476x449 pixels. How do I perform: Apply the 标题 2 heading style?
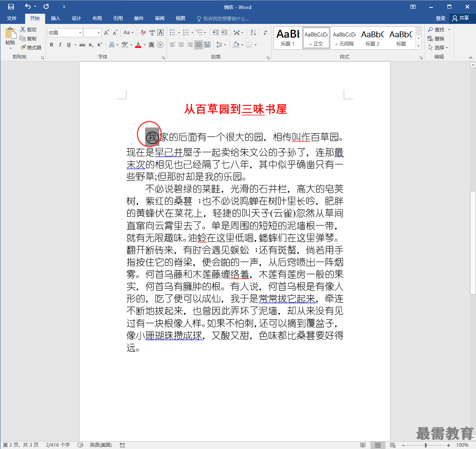pyautogui.click(x=372, y=38)
